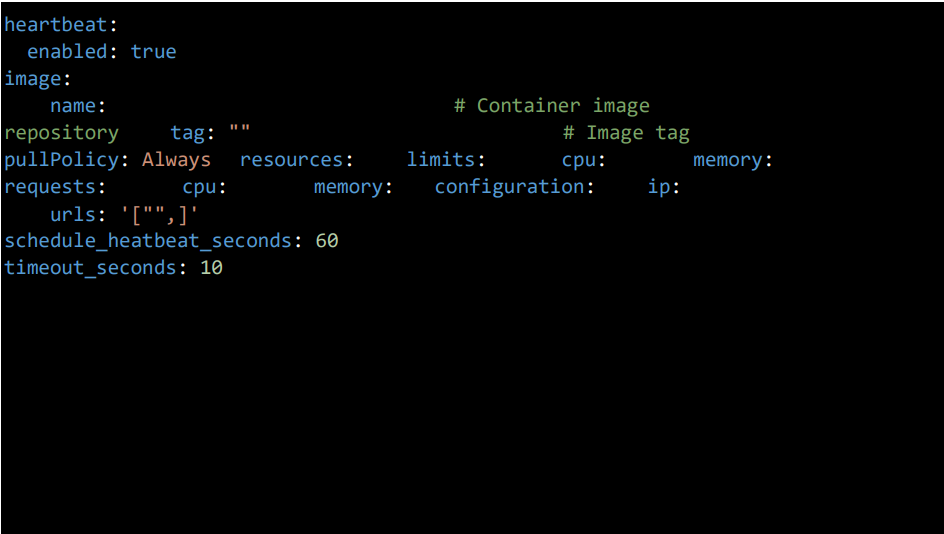Click the true value after enabled
Viewport: 944px width, 534px height.
coord(154,52)
